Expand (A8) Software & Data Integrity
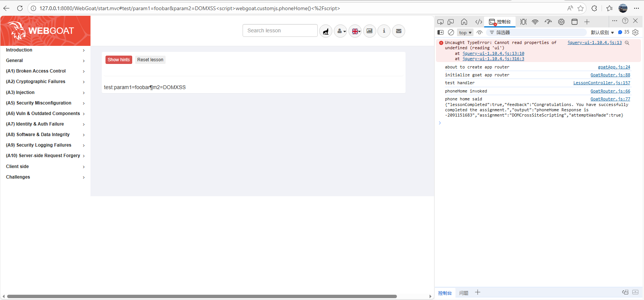Screen dimensions: 644x300 pyautogui.click(x=45, y=135)
